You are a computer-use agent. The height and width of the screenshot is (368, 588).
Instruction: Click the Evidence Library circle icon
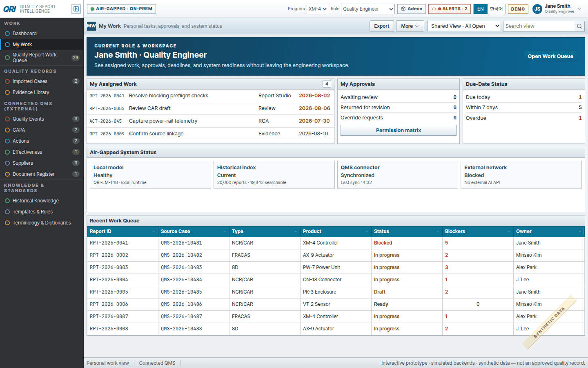point(7,92)
